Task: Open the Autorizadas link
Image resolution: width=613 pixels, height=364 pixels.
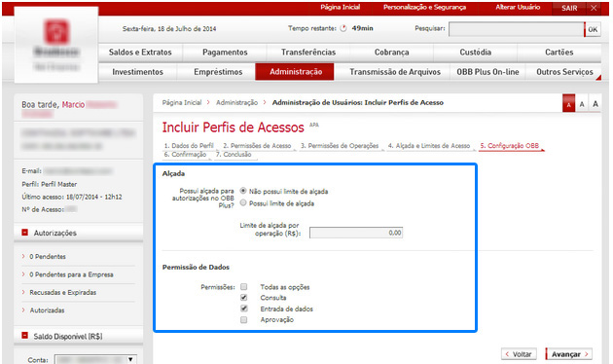Action: 47,310
